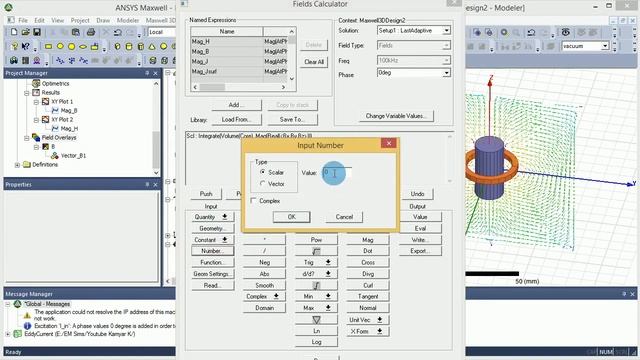Image resolution: width=640 pixels, height=360 pixels.
Task: Click the Project Manager pin icon
Action: tap(147, 73)
